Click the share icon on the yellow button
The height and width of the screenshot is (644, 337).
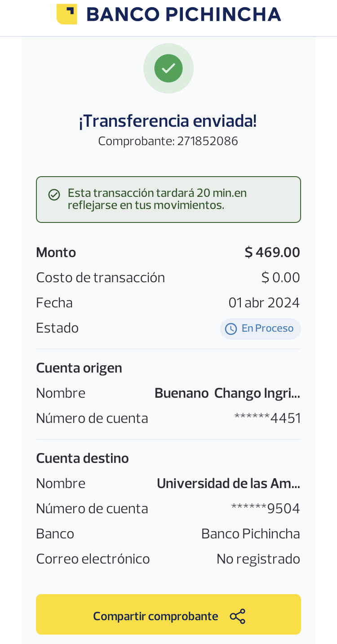pos(238,616)
